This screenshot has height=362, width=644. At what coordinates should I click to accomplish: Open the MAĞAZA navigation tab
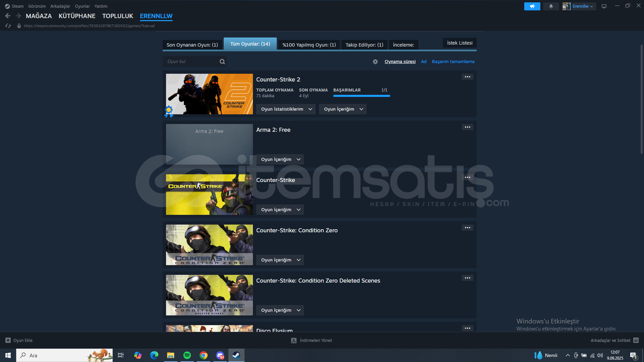39,16
